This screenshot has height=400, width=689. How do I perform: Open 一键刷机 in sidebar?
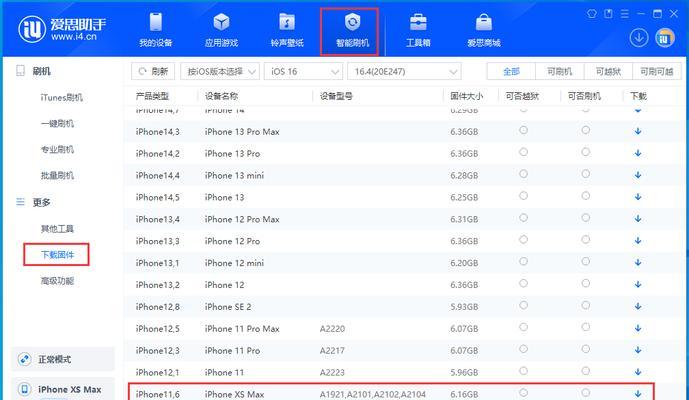57,124
